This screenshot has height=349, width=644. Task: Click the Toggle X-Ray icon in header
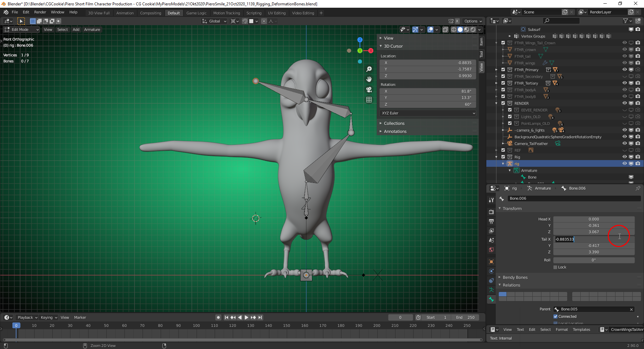(x=445, y=30)
